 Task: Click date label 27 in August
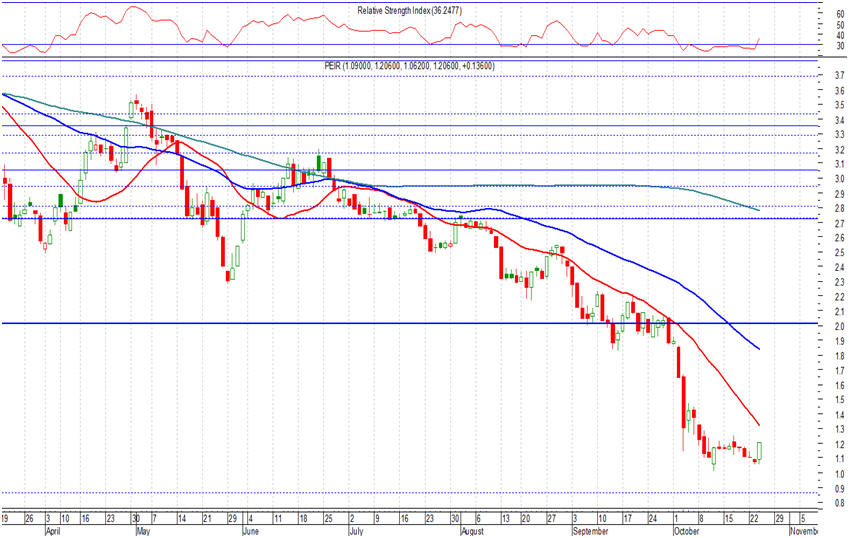point(551,519)
